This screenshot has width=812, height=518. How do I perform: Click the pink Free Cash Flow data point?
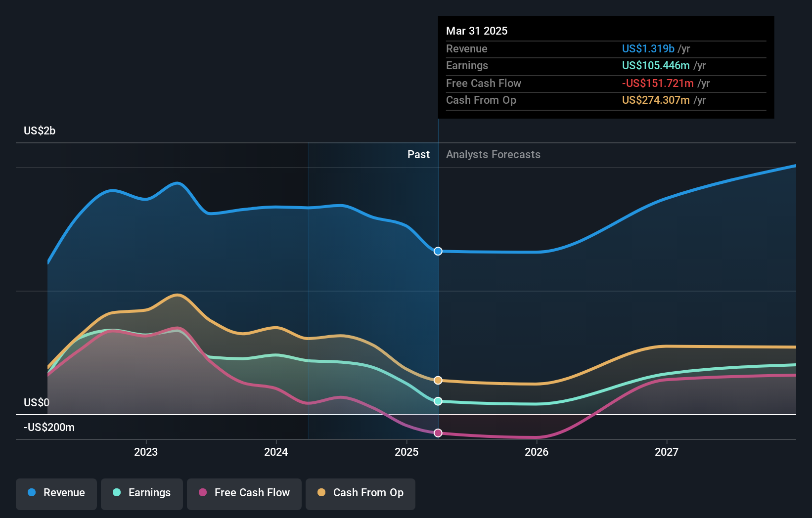pos(438,433)
